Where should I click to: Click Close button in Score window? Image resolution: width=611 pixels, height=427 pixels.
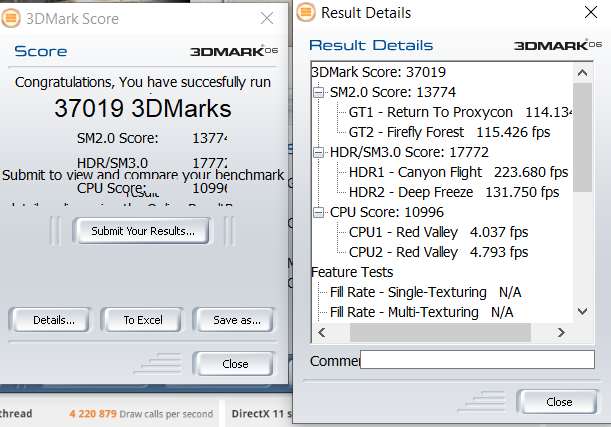(x=235, y=364)
